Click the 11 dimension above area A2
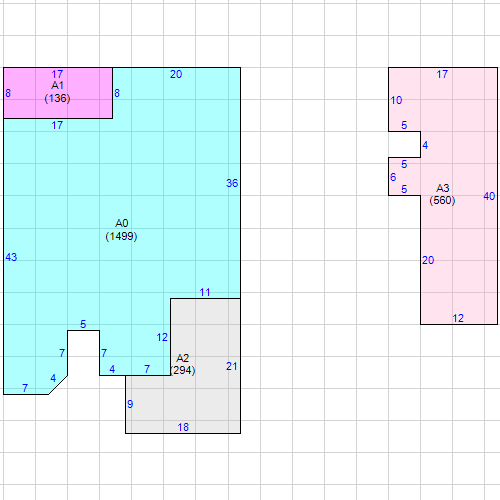The height and width of the screenshot is (500, 500). [x=205, y=292]
